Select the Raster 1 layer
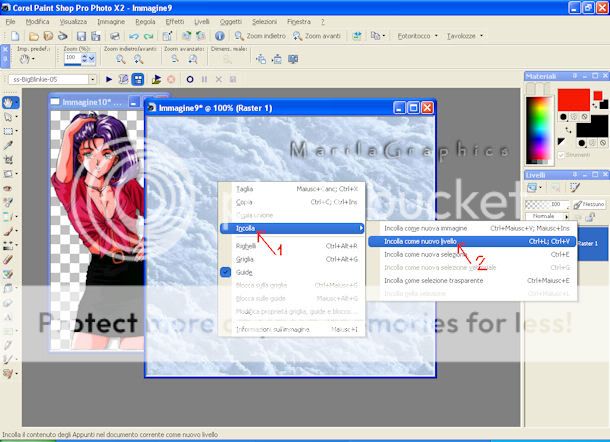610x442 pixels. coord(592,244)
